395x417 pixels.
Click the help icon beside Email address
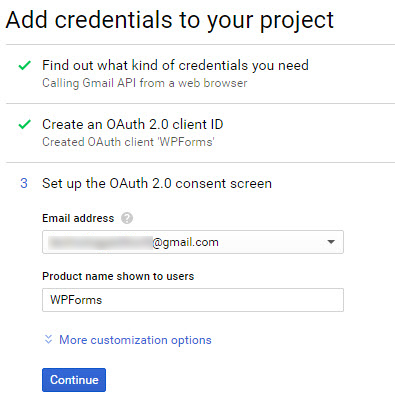tap(127, 219)
